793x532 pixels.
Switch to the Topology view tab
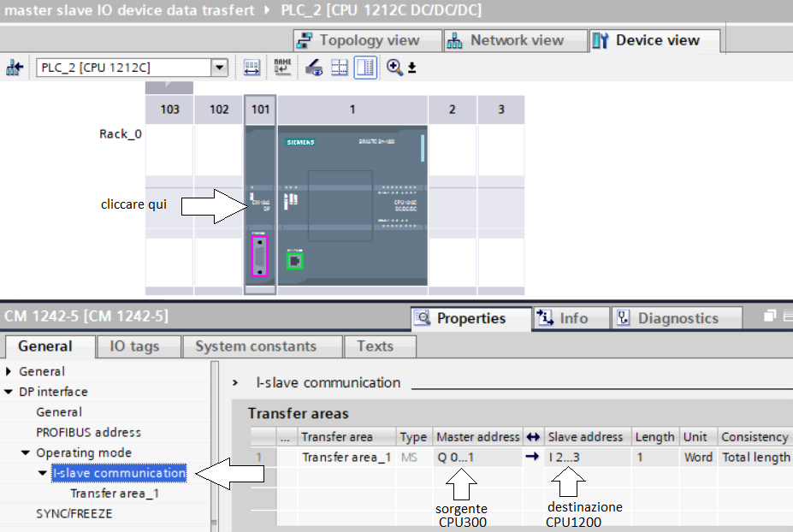tap(368, 40)
